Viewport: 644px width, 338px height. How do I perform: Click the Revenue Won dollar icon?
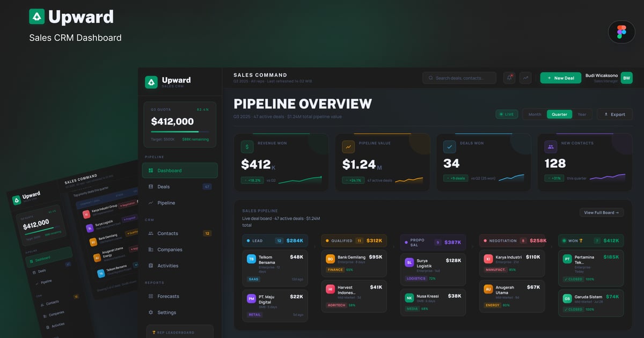247,146
